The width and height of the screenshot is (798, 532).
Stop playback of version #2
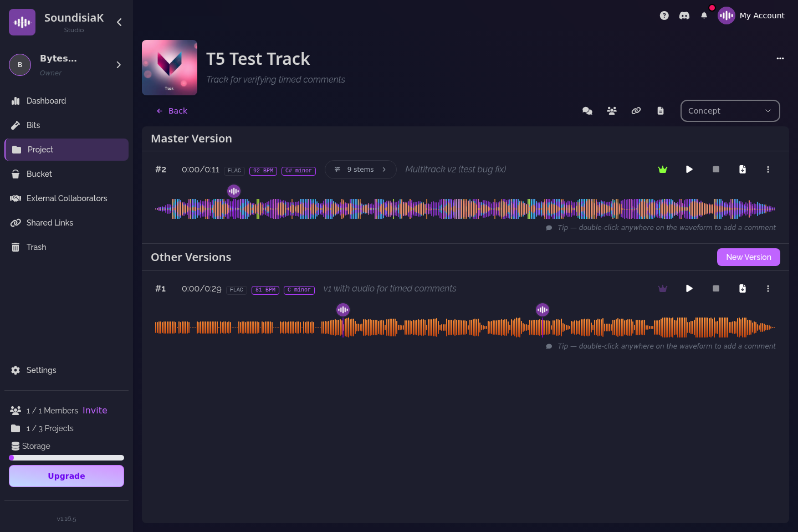[x=716, y=170]
